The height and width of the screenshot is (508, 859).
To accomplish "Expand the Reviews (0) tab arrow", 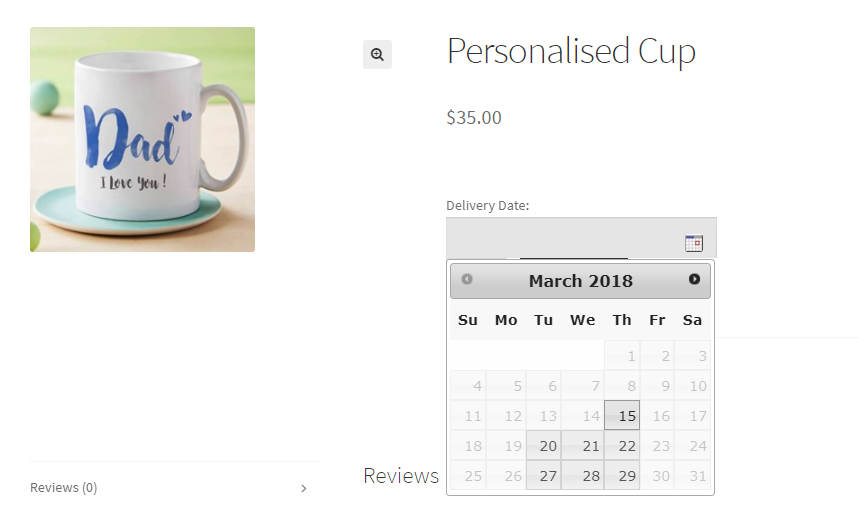I will (304, 489).
